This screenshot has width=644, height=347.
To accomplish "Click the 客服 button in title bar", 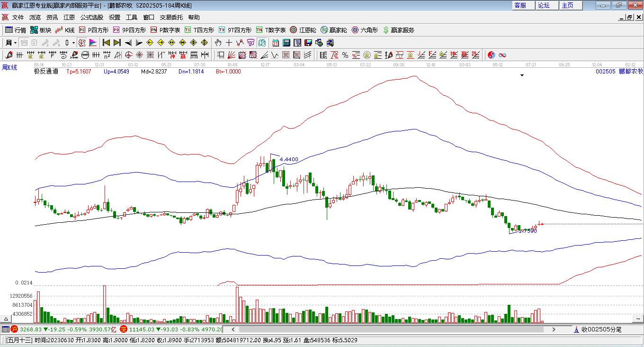I will [524, 5].
